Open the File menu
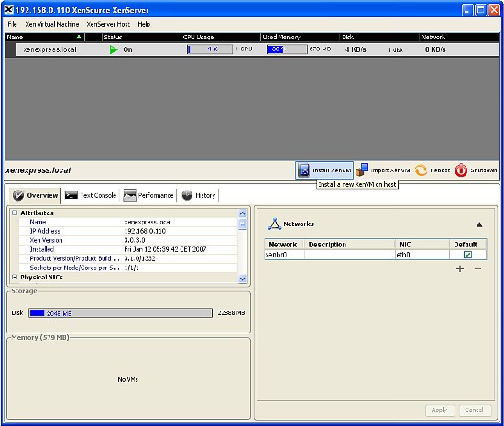This screenshot has width=504, height=426. (x=13, y=24)
